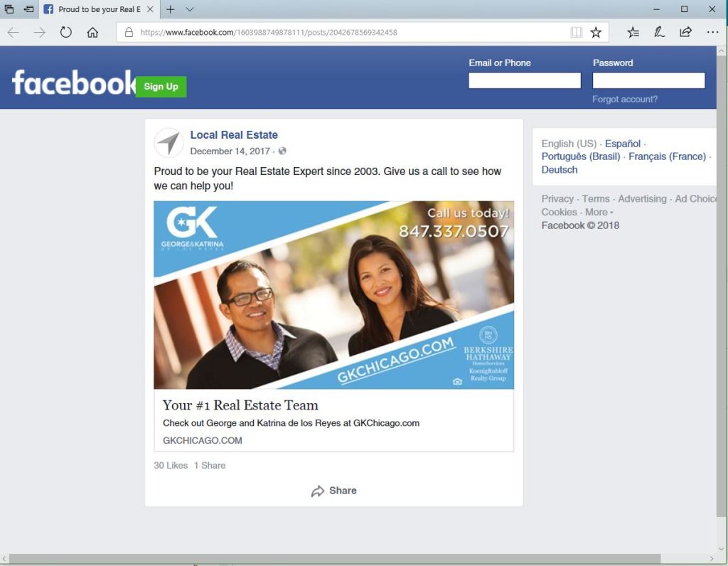The width and height of the screenshot is (728, 566).
Task: Open the Settings and more ellipsis menu
Action: (x=712, y=32)
